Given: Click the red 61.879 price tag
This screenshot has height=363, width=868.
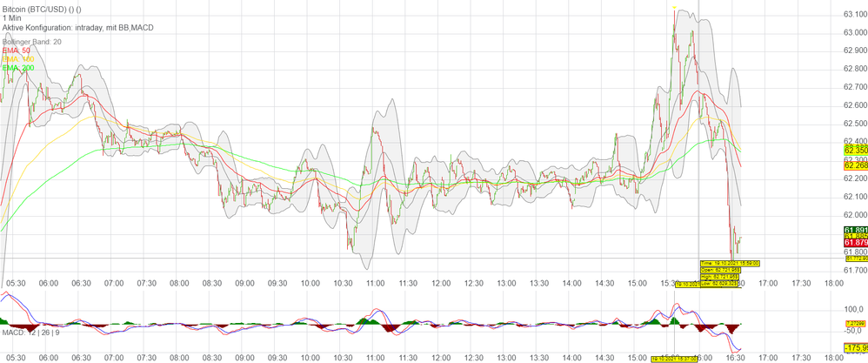Looking at the screenshot, I should coord(856,243).
